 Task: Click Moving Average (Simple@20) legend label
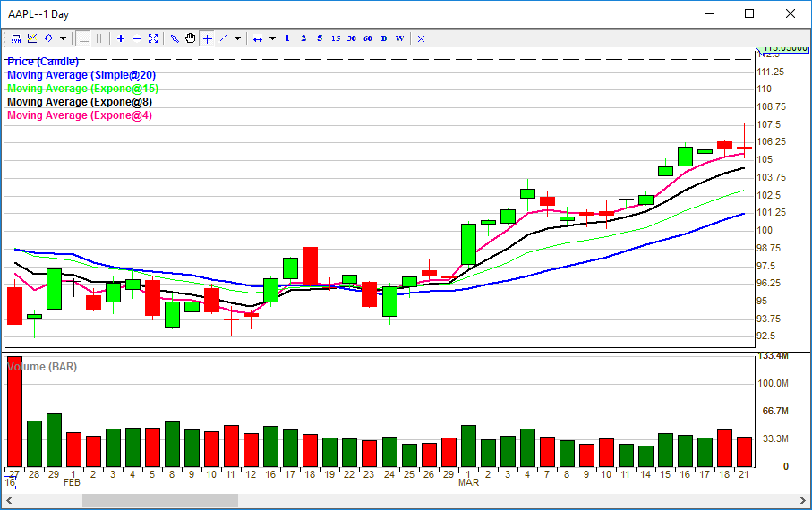pyautogui.click(x=81, y=75)
